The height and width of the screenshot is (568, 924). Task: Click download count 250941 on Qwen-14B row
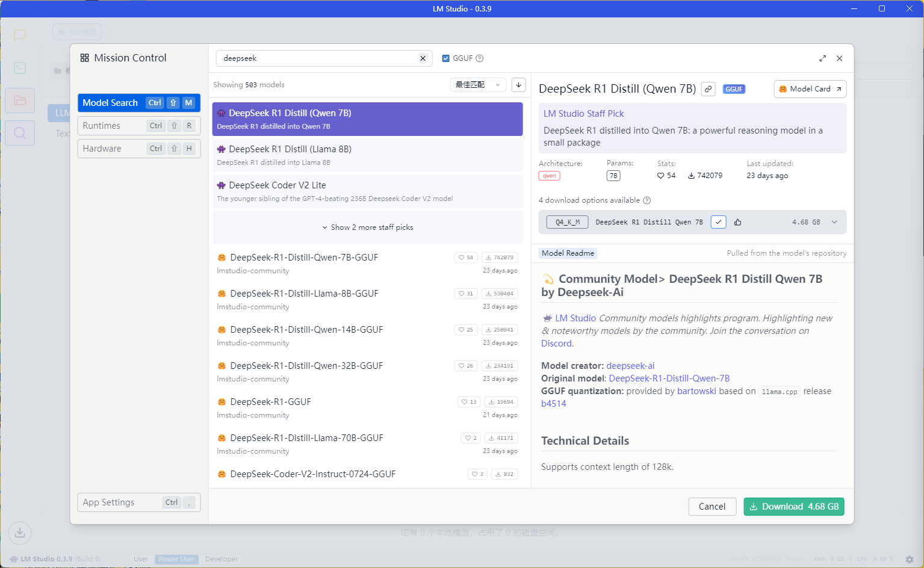(500, 330)
